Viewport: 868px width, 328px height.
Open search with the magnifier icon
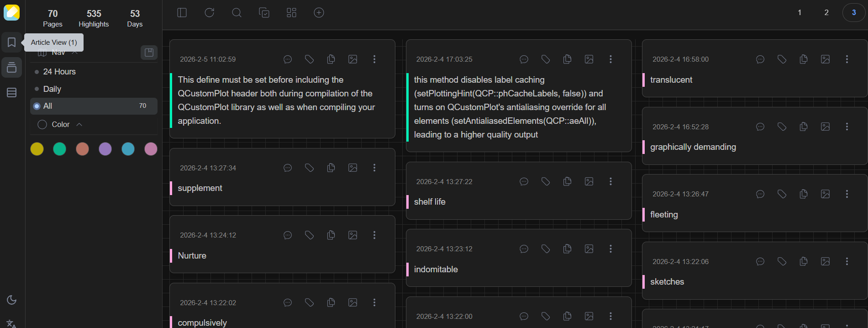[237, 13]
